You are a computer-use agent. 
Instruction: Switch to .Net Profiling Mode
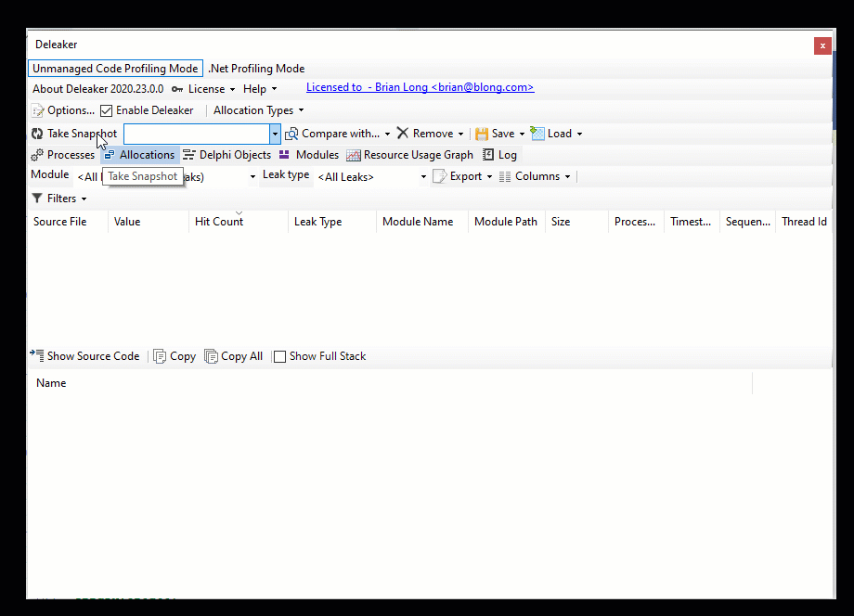[256, 69]
